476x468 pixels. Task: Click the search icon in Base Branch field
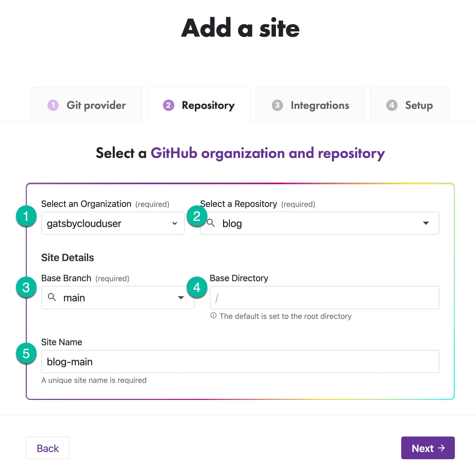click(x=52, y=297)
